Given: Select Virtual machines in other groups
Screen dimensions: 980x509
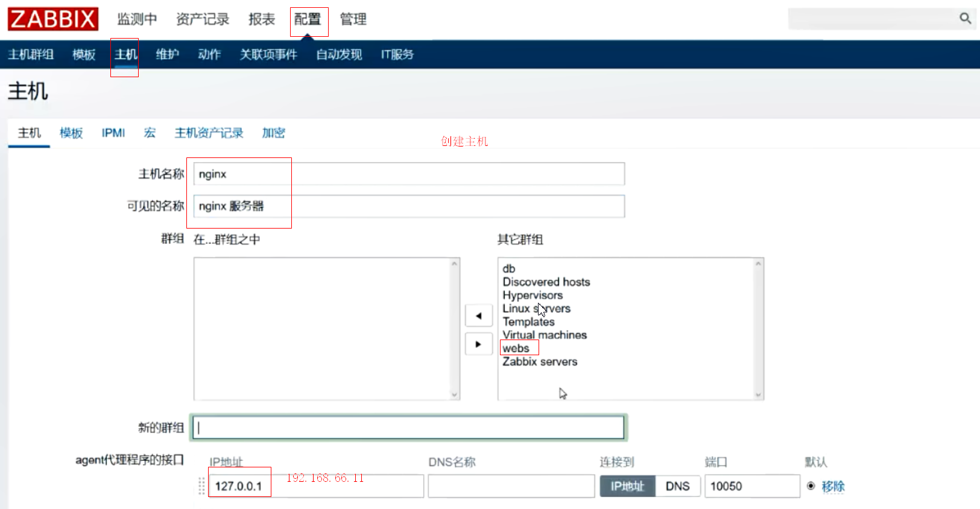Looking at the screenshot, I should (545, 335).
